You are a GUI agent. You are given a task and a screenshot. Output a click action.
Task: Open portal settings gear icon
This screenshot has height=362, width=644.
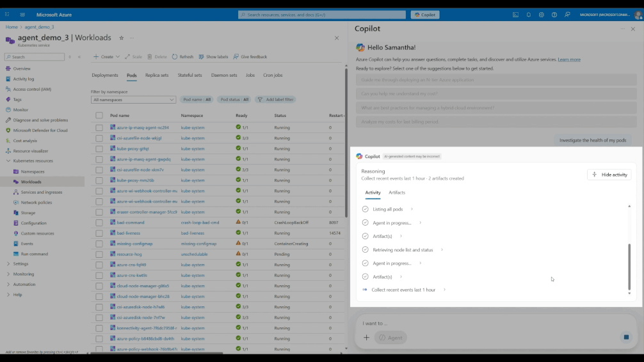click(x=542, y=15)
